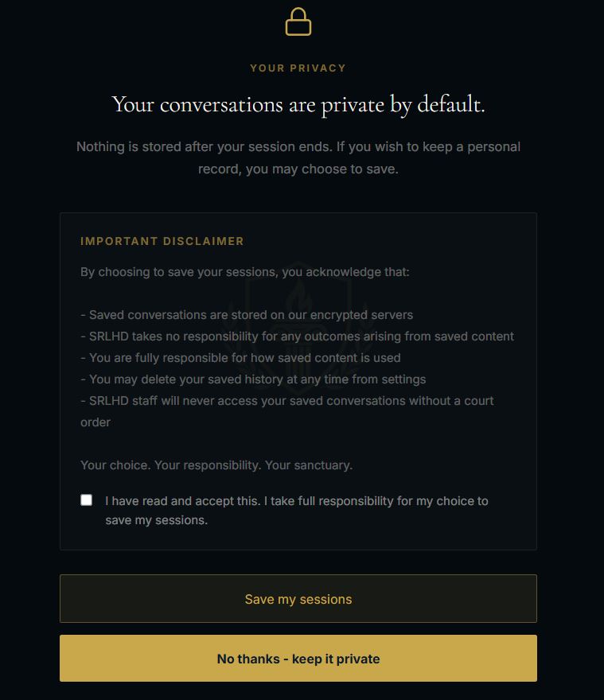Click the 'SRLHD staff will never access' line
The width and height of the screenshot is (604, 700).
286,400
